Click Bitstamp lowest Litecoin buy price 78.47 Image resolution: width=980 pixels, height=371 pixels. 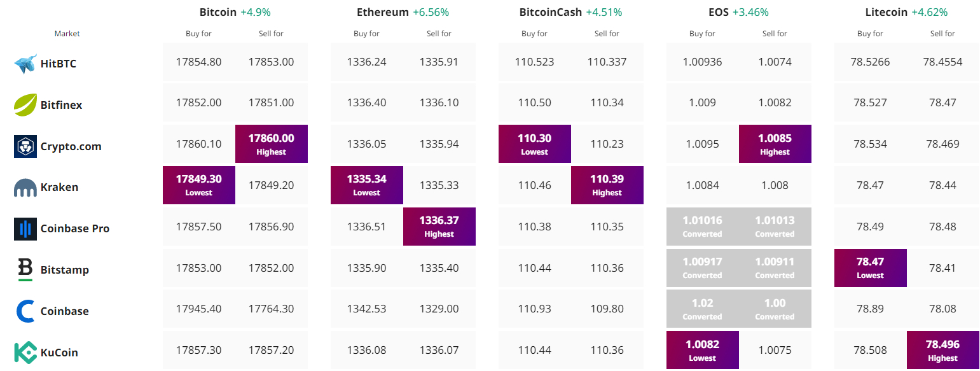coord(871,268)
